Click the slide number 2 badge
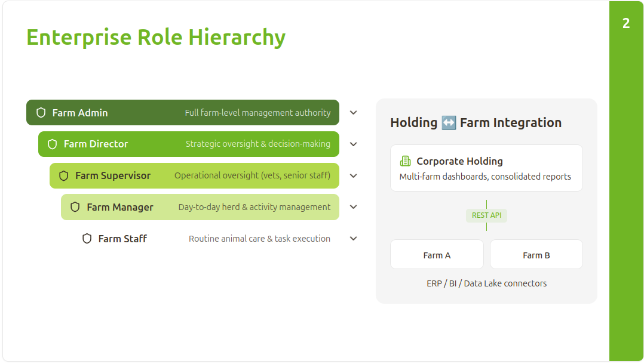644x364 pixels. (x=626, y=23)
